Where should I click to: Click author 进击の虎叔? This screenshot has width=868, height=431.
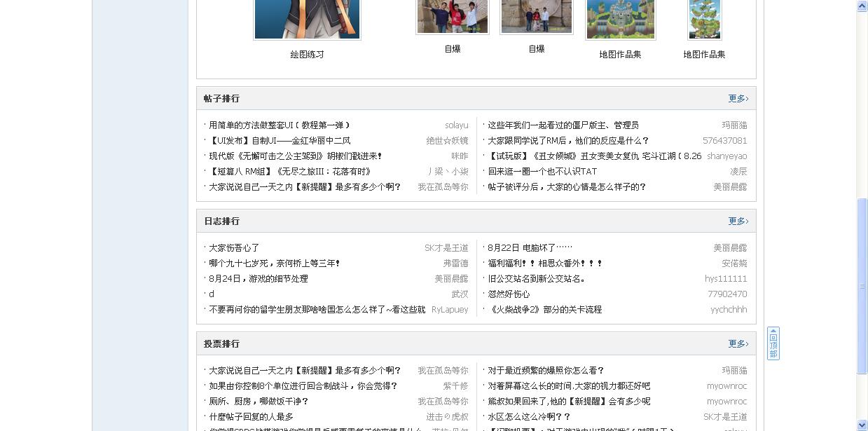click(x=448, y=417)
